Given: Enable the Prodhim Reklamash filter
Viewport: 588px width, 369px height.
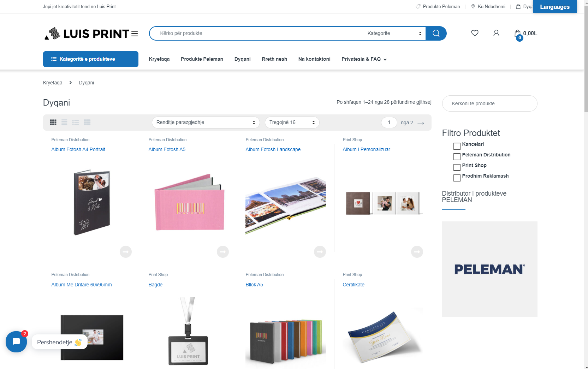Looking at the screenshot, I should click(x=457, y=178).
